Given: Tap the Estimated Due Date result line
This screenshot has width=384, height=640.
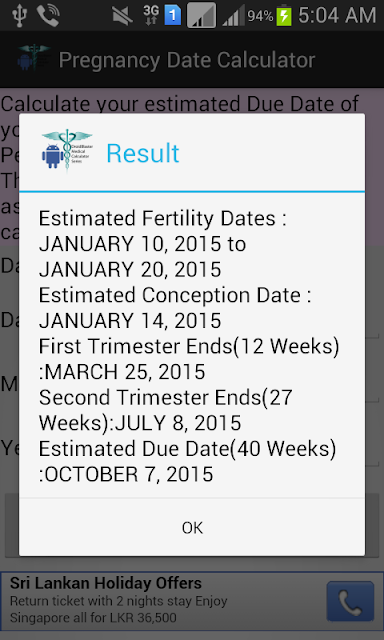Looking at the screenshot, I should tap(187, 461).
